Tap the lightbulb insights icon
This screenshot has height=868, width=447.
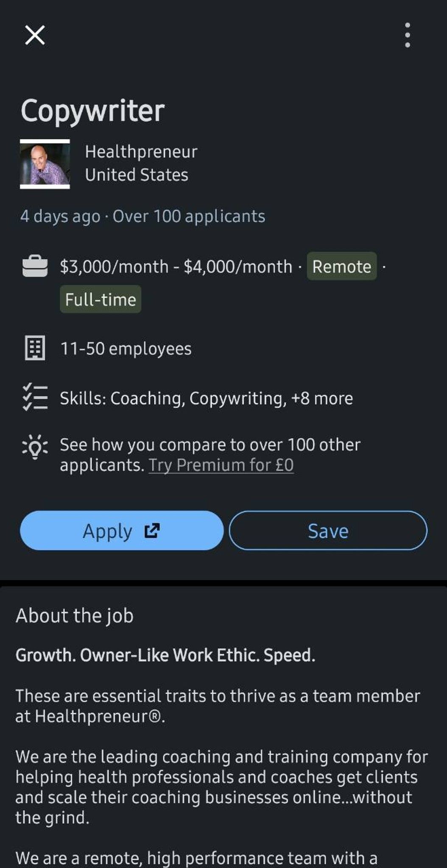click(35, 447)
